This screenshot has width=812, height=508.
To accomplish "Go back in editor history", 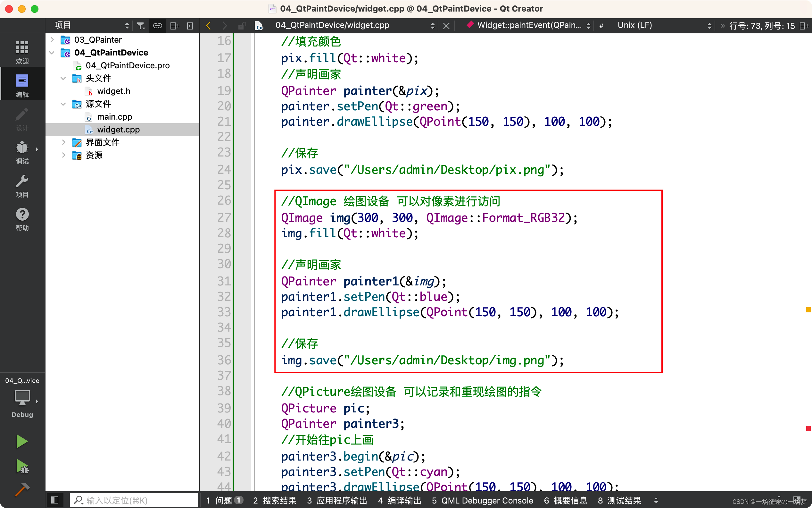I will pyautogui.click(x=209, y=26).
